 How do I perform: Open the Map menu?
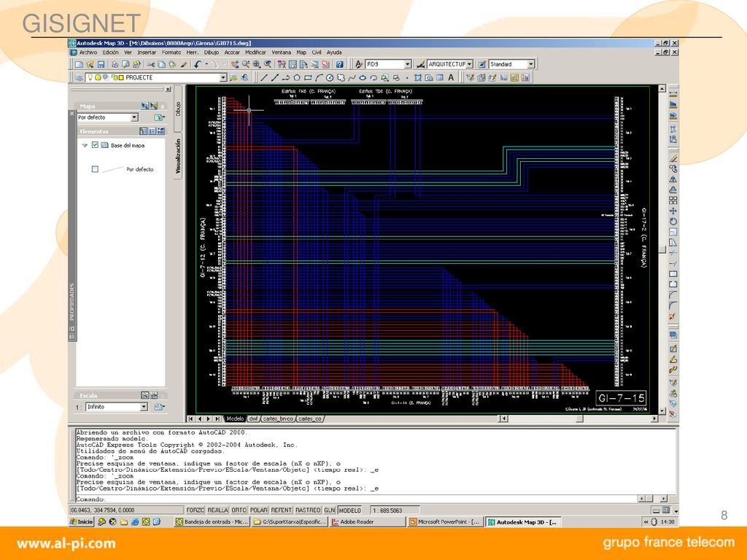pyautogui.click(x=301, y=52)
